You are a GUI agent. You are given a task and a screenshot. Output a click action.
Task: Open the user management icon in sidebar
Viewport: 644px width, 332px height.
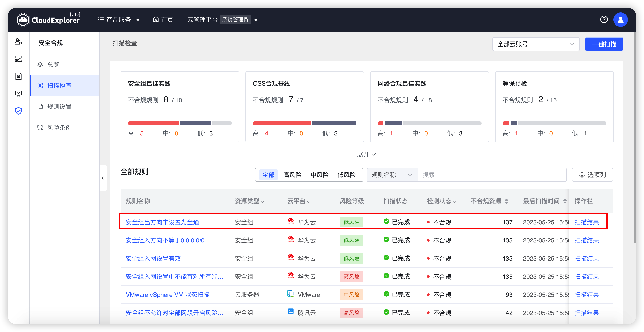pyautogui.click(x=19, y=41)
